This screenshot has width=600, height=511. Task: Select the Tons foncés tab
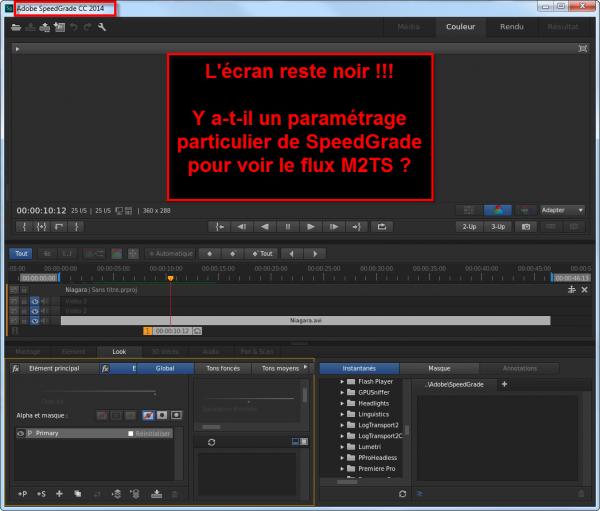tap(223, 368)
